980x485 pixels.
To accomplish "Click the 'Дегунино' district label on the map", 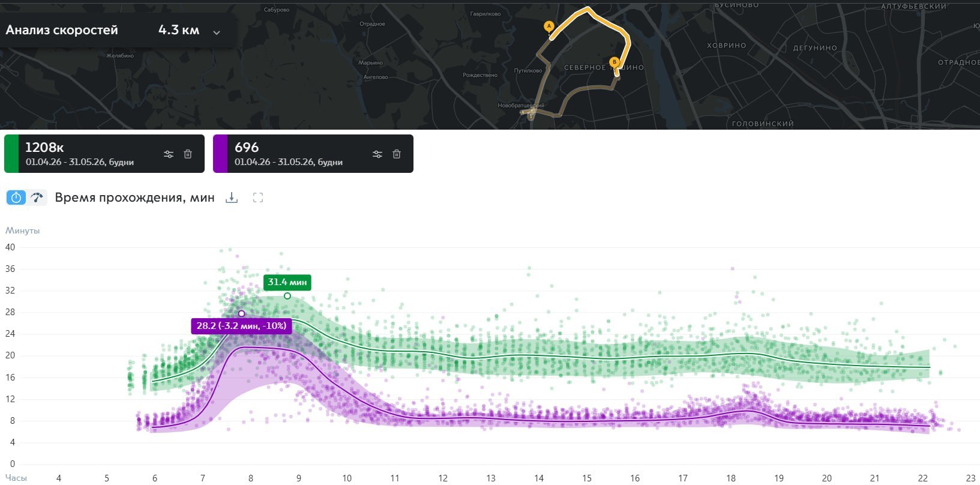I will pyautogui.click(x=815, y=48).
